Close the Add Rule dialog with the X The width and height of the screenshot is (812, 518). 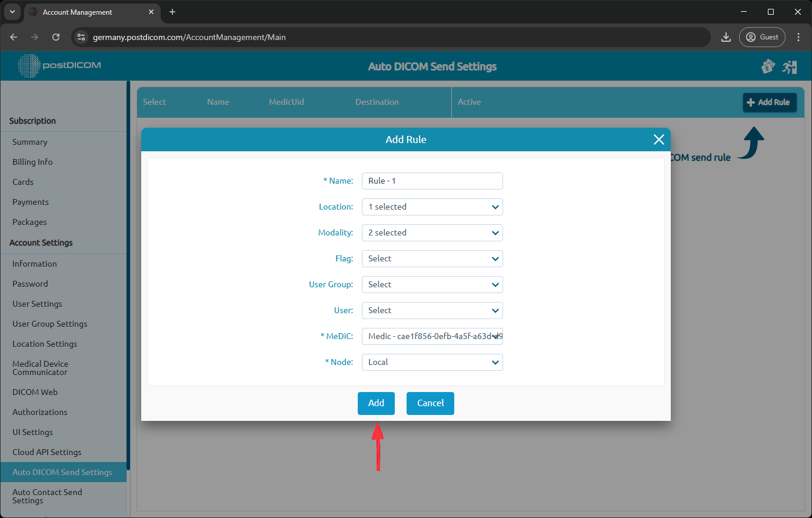658,140
